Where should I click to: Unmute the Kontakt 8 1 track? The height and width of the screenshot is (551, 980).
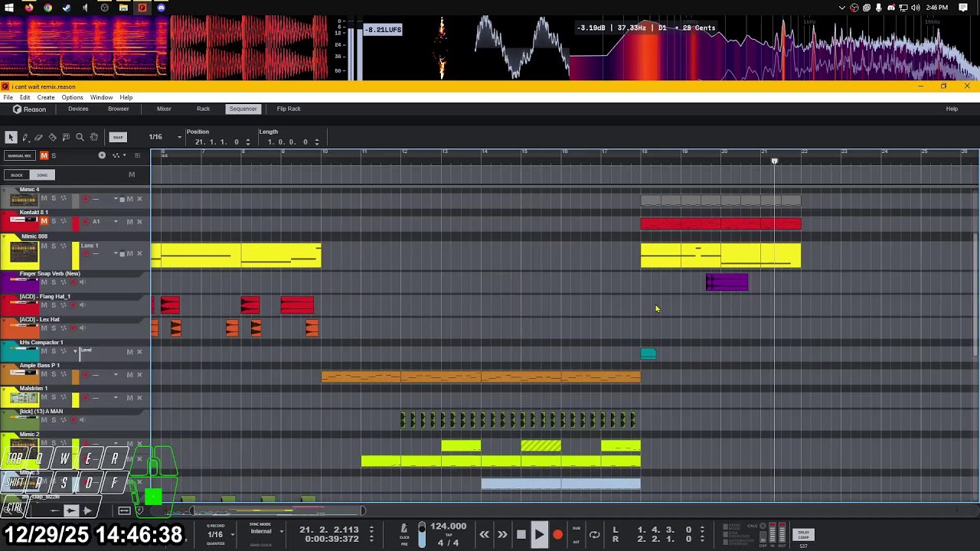[44, 221]
